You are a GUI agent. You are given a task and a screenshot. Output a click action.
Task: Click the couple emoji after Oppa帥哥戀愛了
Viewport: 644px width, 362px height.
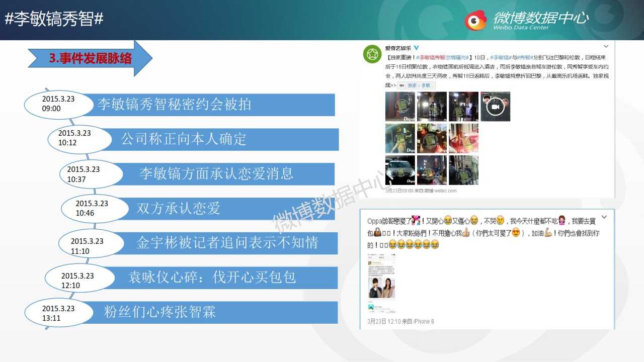[416, 220]
